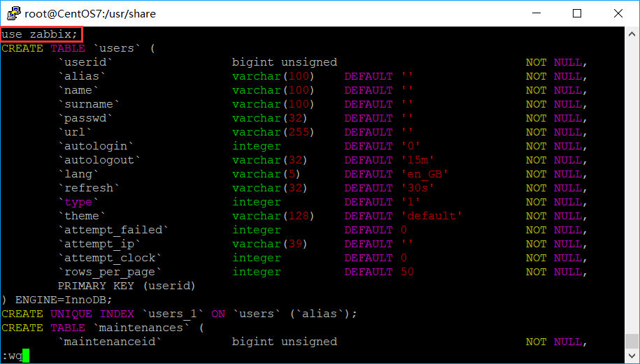Click the `autologout` column name
The width and height of the screenshot is (640, 364).
click(x=99, y=160)
